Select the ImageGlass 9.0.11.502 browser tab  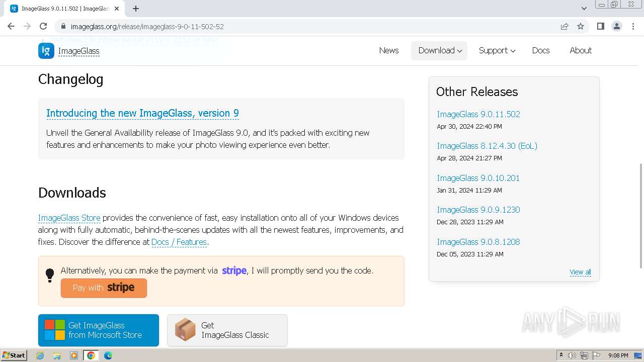tap(65, 9)
